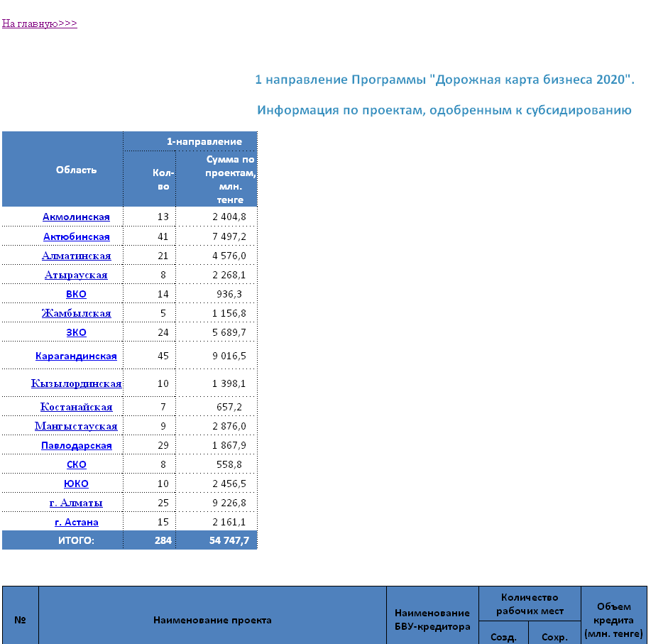The height and width of the screenshot is (644, 668).
Task: Select count 29 in Павлодарская row
Action: (x=163, y=445)
